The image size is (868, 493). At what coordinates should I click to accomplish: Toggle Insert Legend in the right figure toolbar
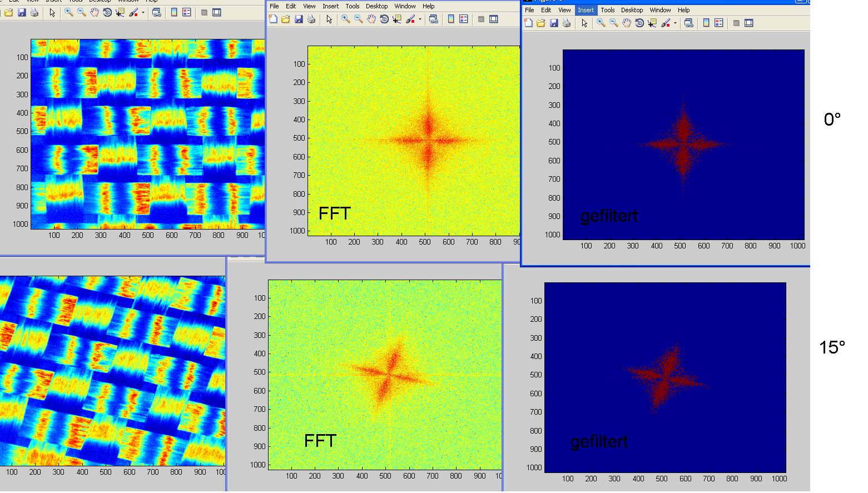click(x=719, y=23)
